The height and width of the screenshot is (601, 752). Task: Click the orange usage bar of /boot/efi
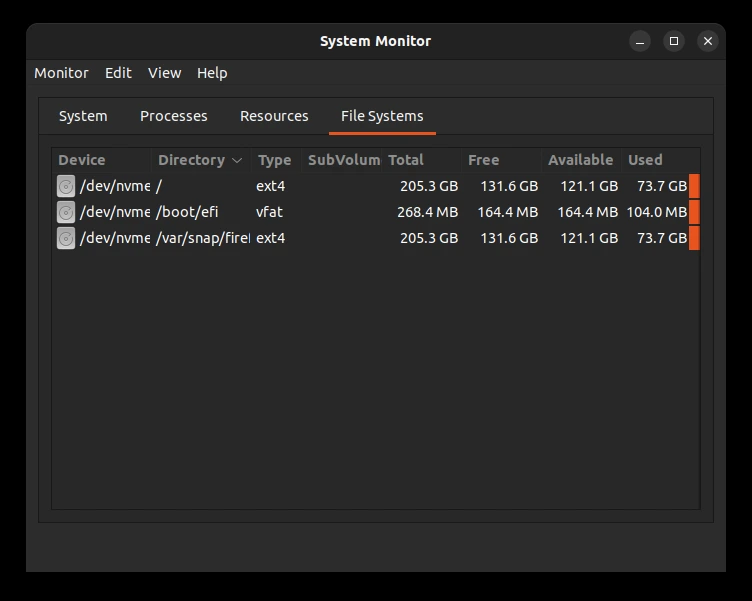point(694,212)
